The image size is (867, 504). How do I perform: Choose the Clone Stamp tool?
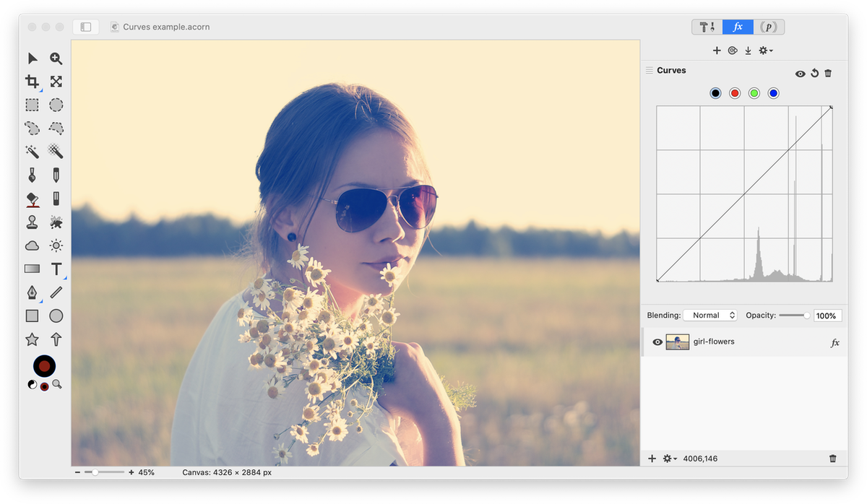pyautogui.click(x=32, y=222)
